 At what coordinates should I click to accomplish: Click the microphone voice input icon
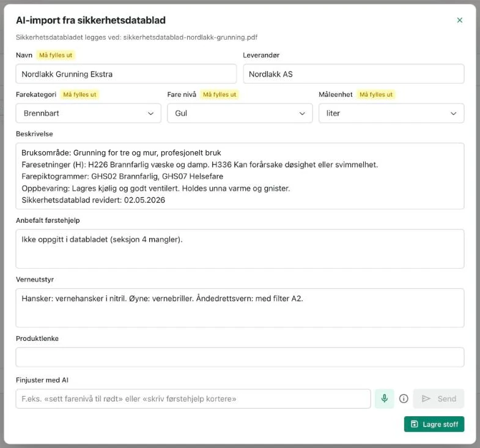pyautogui.click(x=385, y=398)
